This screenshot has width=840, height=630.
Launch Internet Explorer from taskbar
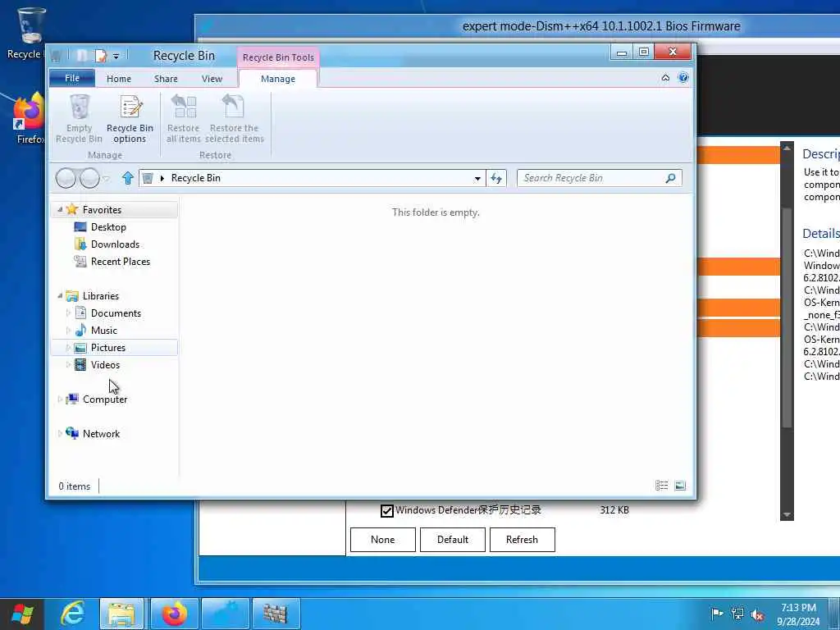coord(72,614)
